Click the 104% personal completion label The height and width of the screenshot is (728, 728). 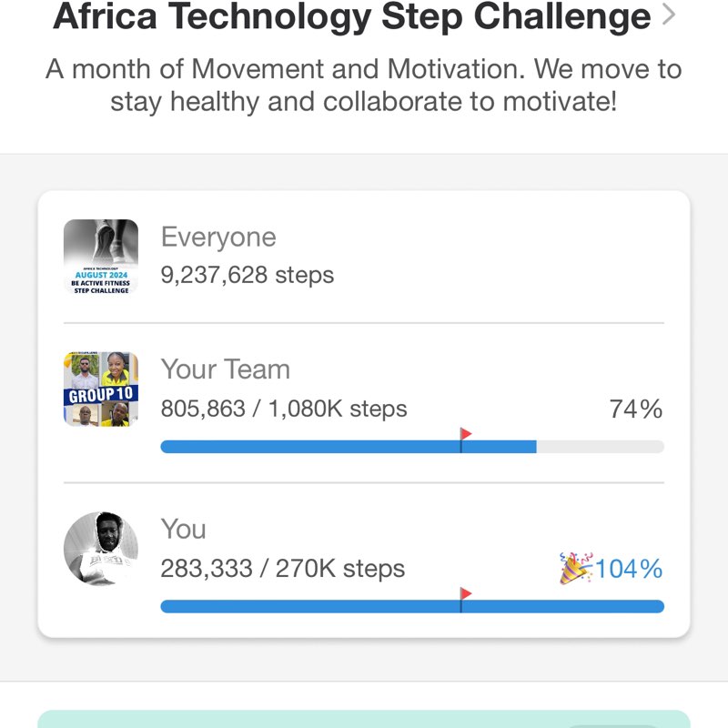[629, 570]
